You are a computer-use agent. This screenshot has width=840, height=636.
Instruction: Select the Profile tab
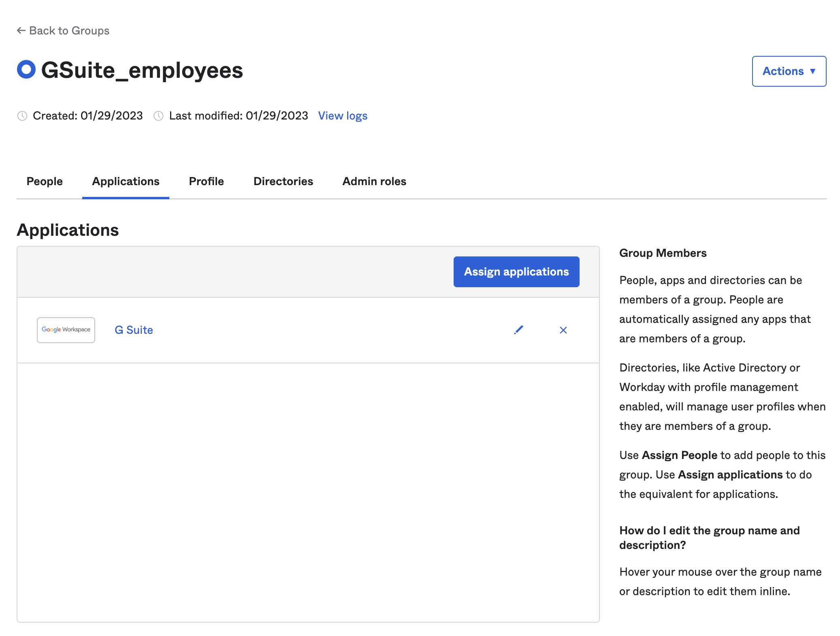point(206,181)
